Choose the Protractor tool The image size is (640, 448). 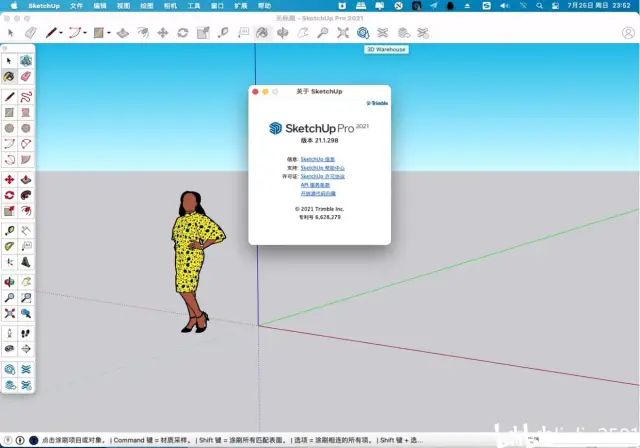pyautogui.click(x=9, y=246)
